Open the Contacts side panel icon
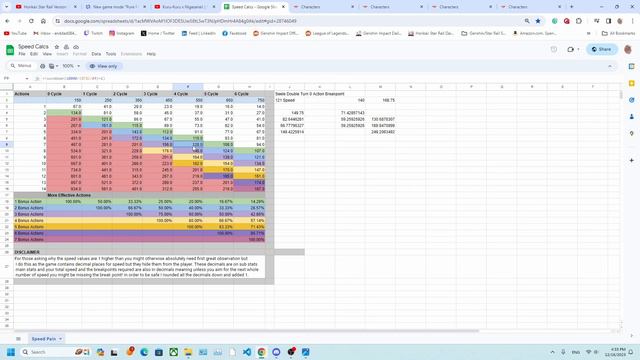 click(x=631, y=117)
